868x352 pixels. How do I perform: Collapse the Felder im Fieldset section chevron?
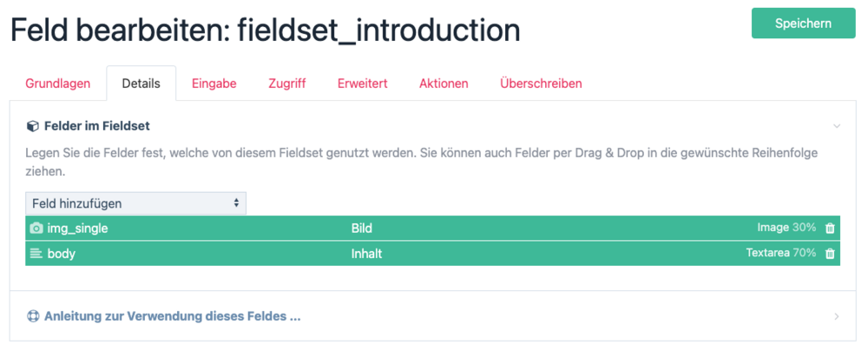(x=837, y=126)
